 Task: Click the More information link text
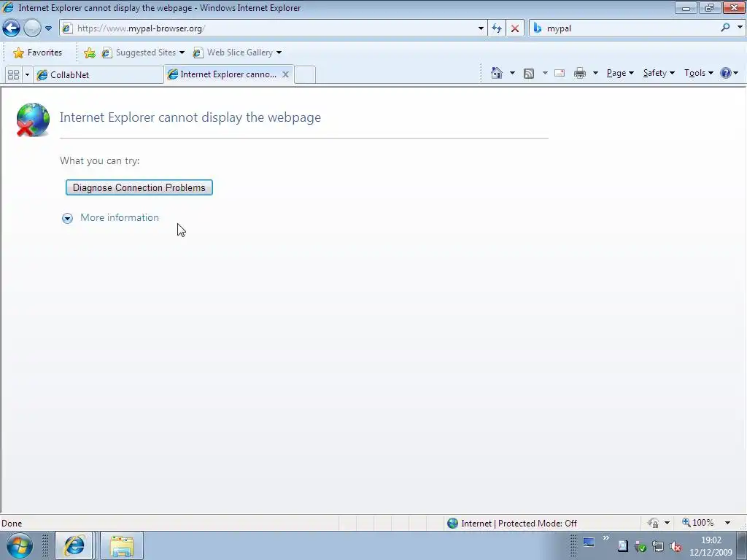point(120,217)
